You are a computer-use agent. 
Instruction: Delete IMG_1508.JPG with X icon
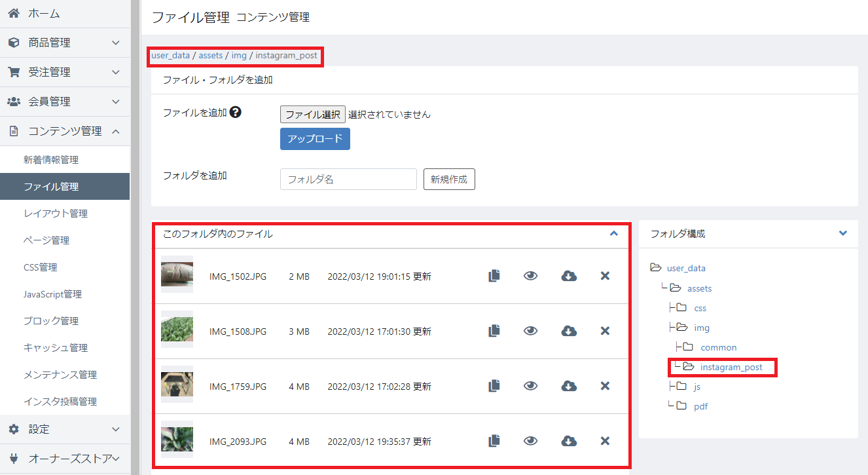click(605, 332)
